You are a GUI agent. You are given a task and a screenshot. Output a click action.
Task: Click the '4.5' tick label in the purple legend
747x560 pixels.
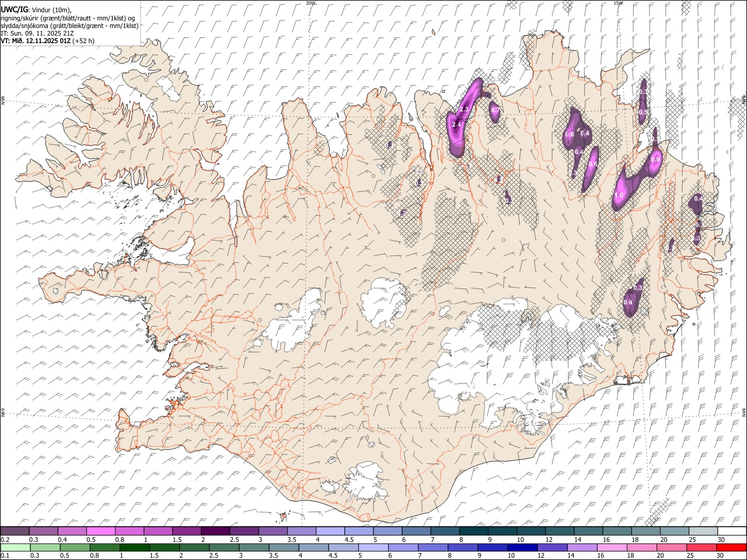[349, 540]
